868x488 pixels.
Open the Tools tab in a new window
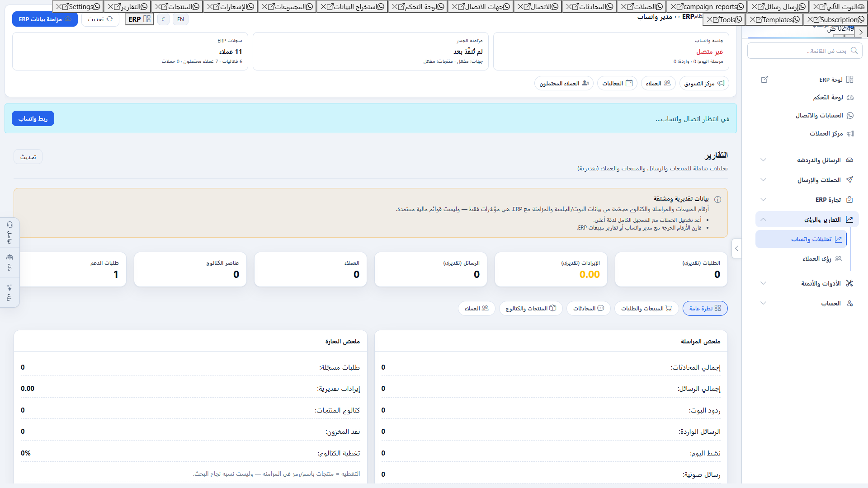716,19
